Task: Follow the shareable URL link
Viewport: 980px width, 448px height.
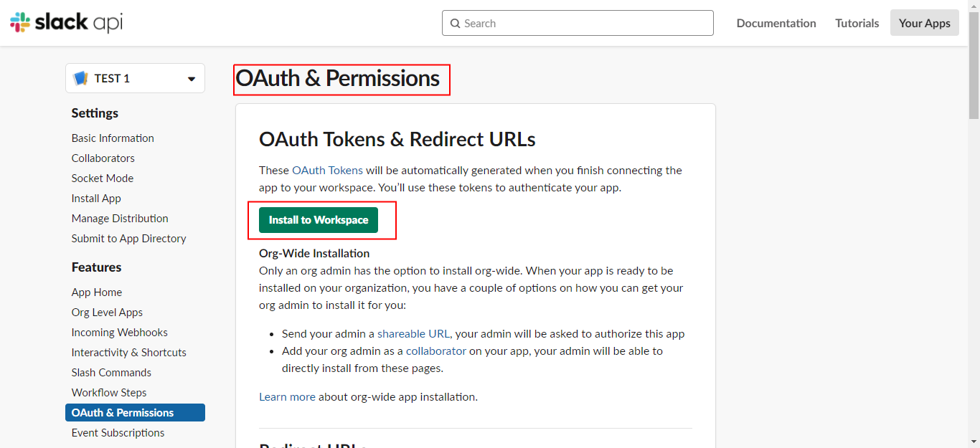Action: (x=413, y=333)
